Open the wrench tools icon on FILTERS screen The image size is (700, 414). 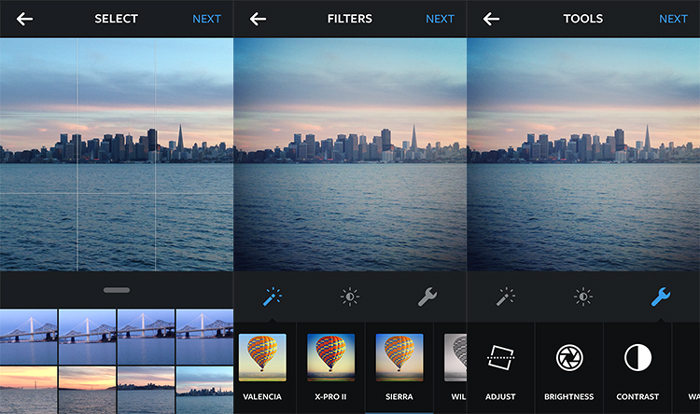point(426,296)
